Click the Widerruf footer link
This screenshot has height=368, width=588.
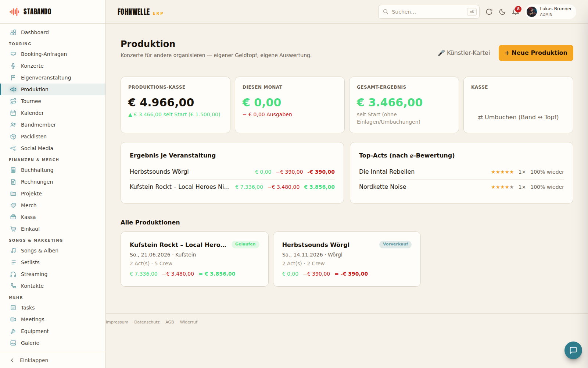click(189, 322)
